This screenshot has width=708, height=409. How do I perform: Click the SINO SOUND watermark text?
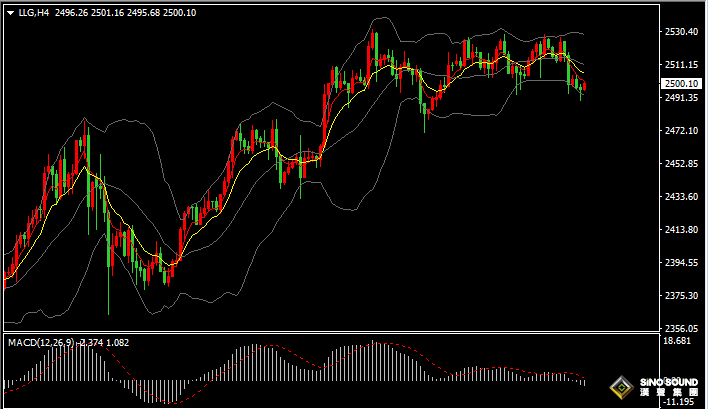point(668,384)
